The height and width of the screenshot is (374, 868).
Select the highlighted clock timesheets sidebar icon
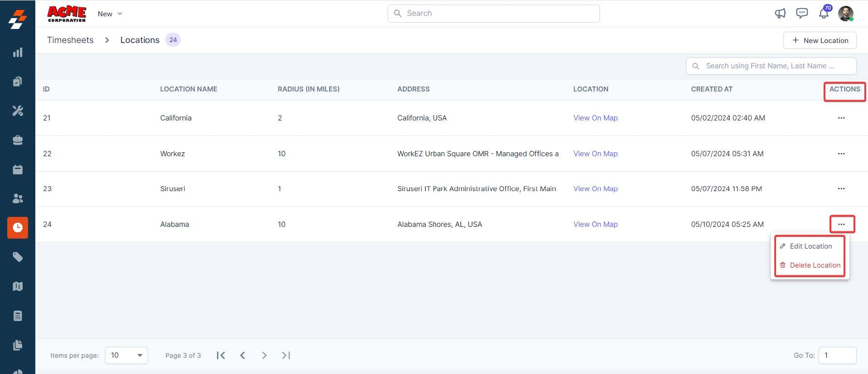click(x=18, y=227)
